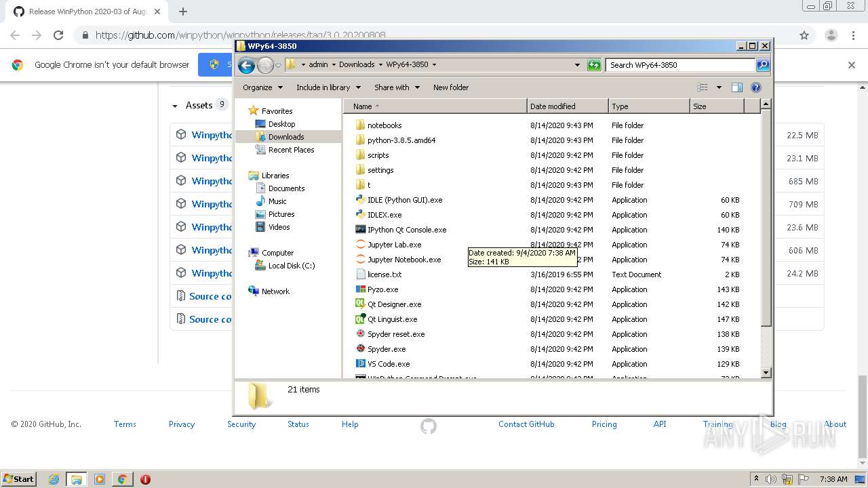Open the Contact GitHub footer link

[526, 424]
